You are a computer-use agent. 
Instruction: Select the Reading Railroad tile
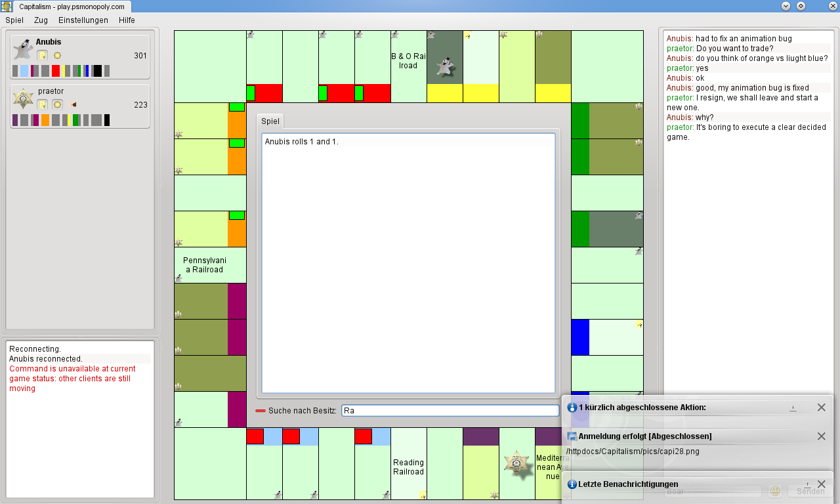click(x=409, y=463)
